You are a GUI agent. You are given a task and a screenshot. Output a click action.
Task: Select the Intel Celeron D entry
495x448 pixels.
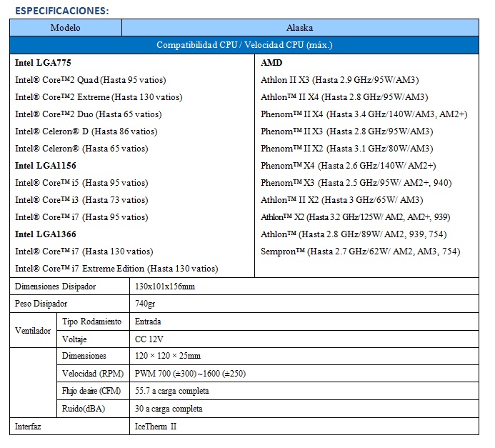pos(86,131)
